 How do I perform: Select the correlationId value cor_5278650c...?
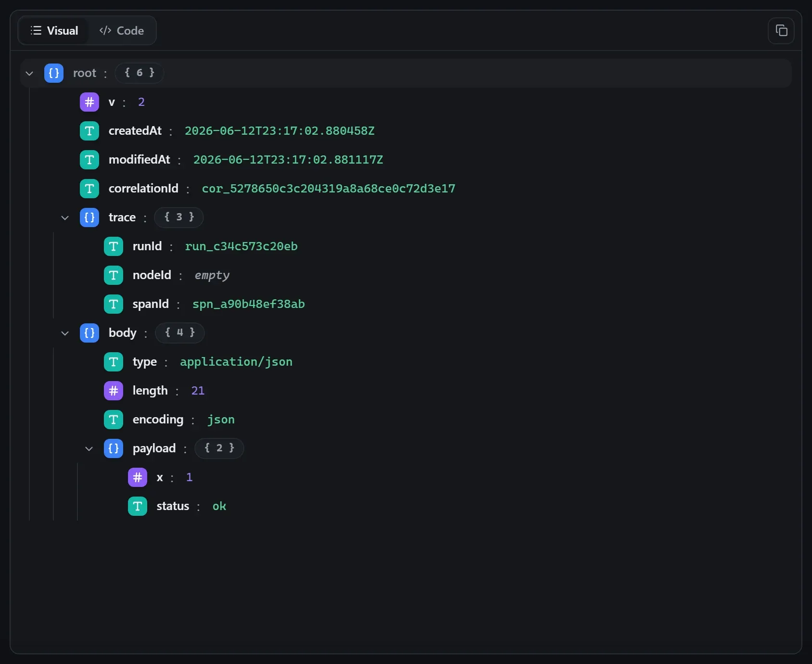point(329,189)
